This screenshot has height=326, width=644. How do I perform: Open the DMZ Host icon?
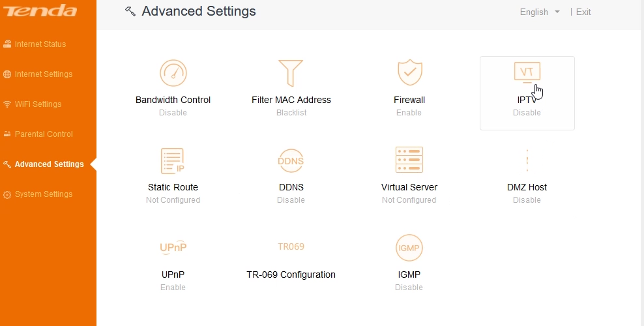click(x=527, y=160)
